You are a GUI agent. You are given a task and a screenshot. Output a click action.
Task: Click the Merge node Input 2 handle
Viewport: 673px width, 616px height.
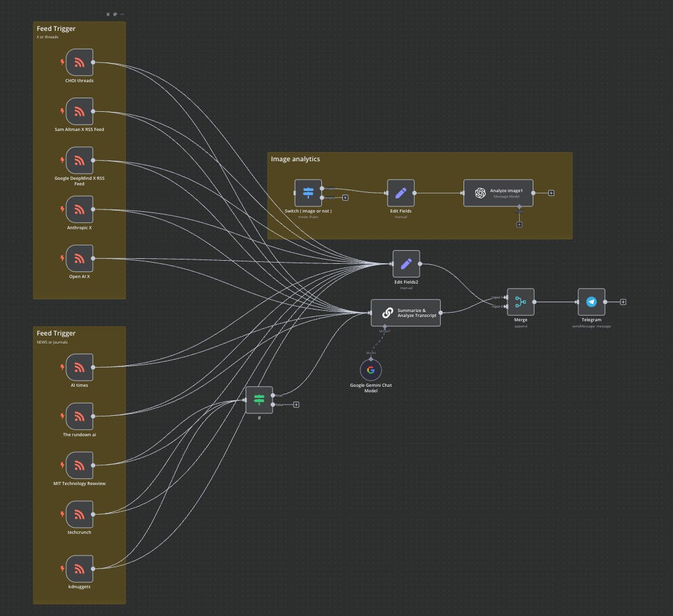coord(506,306)
